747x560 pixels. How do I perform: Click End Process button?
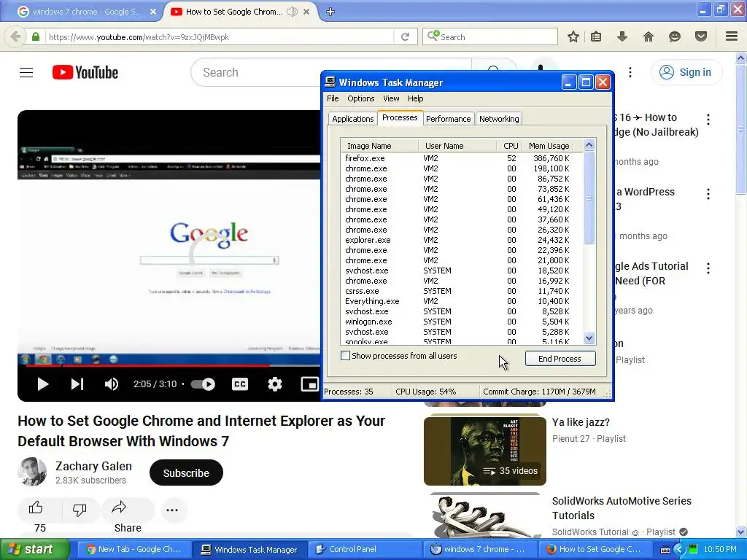click(x=560, y=359)
